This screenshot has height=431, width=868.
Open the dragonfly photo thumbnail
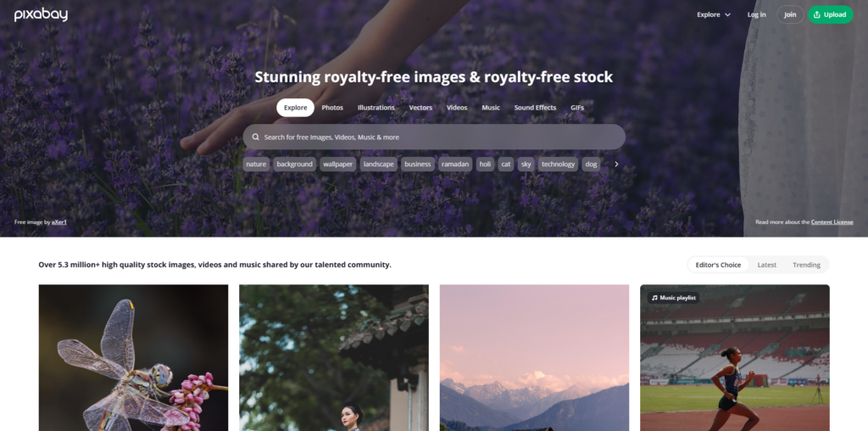click(x=133, y=358)
